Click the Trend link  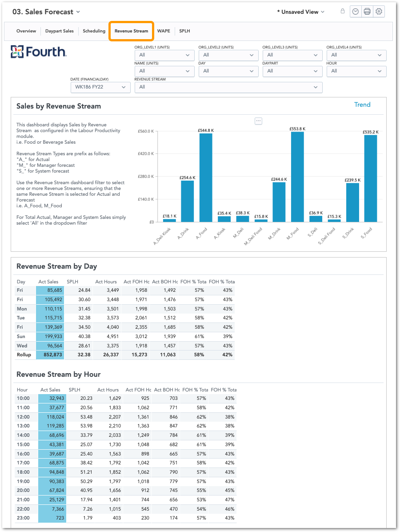(x=362, y=105)
